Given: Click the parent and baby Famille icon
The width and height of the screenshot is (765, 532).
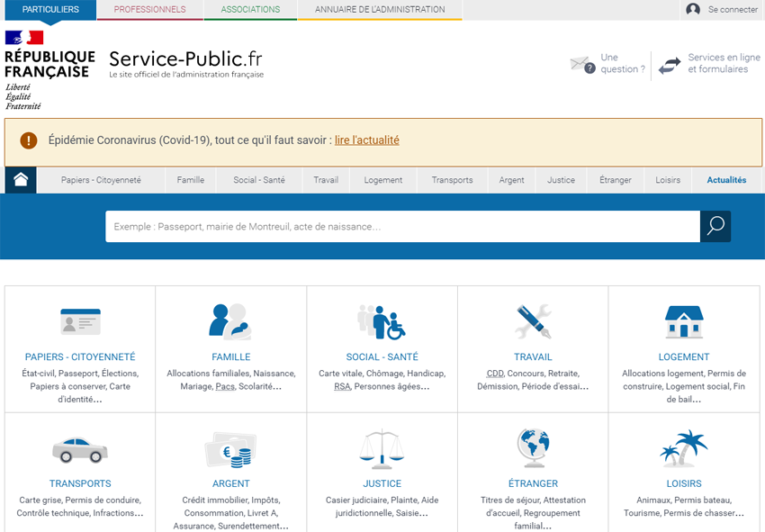Looking at the screenshot, I should (230, 321).
